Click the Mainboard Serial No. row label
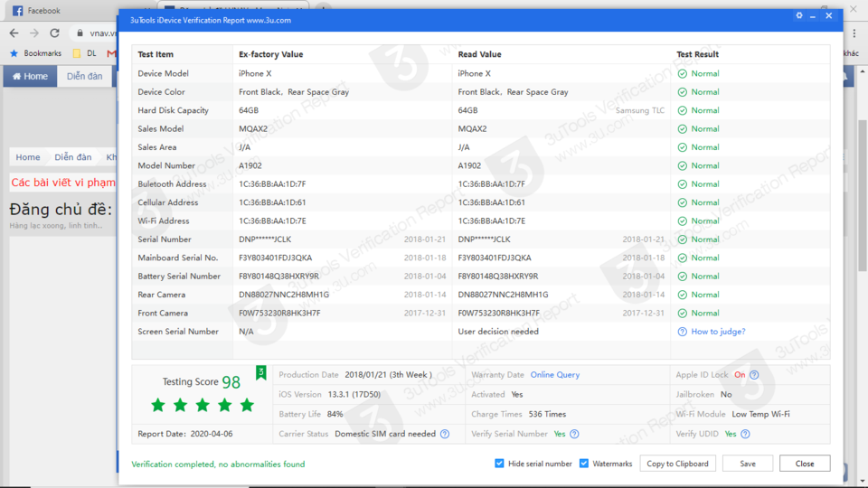868x488 pixels. tap(178, 258)
